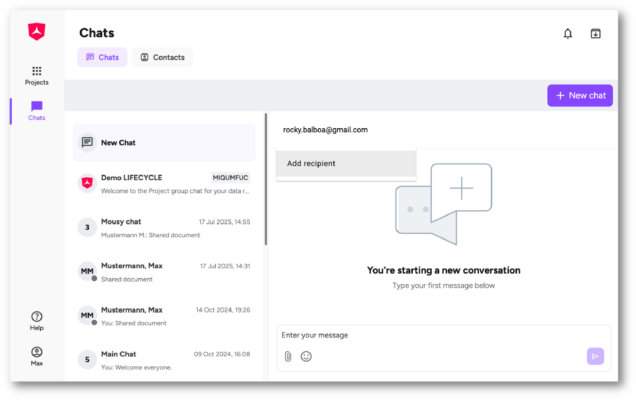636x400 pixels.
Task: Open the Main Chat conversation
Action: 165,359
